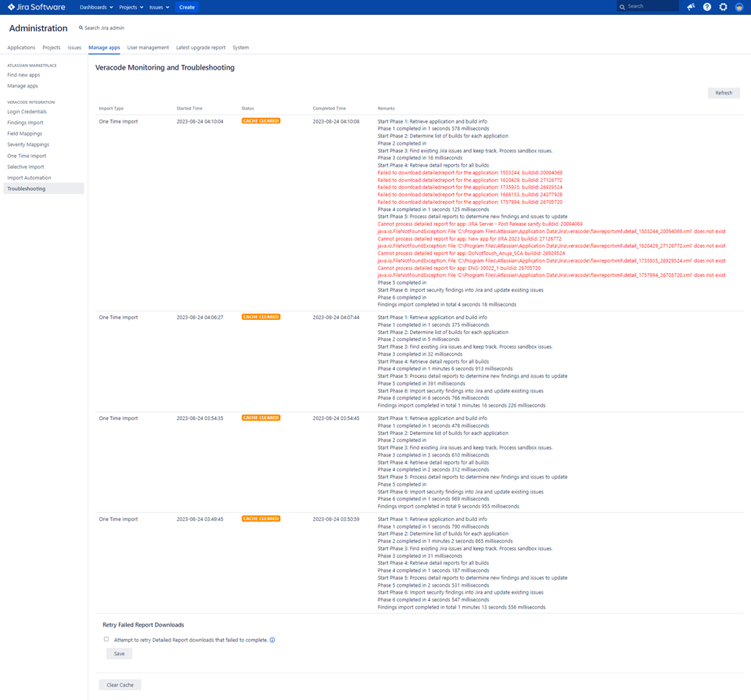
Task: Click the Status column header
Action: pyautogui.click(x=248, y=109)
